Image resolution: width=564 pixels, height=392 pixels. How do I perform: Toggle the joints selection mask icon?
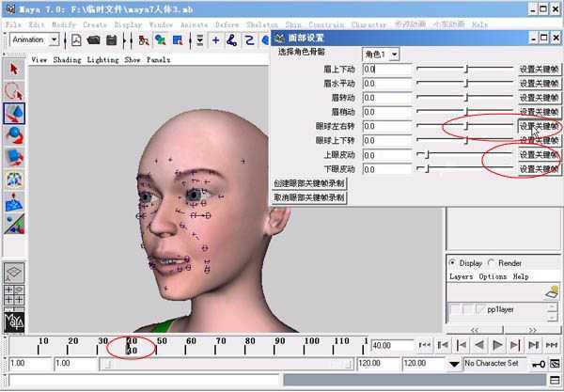(x=232, y=39)
